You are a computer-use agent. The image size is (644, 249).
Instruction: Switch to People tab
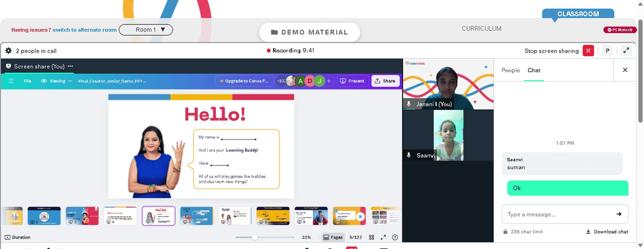[x=511, y=70]
